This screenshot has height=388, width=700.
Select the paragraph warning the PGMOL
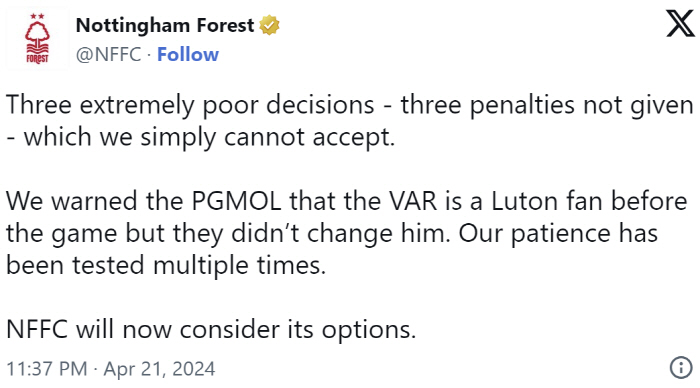(346, 233)
